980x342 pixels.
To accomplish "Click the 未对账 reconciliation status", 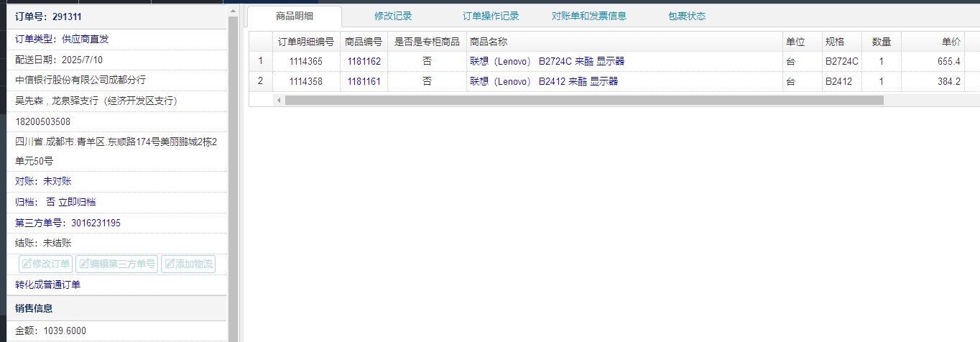I will click(57, 181).
